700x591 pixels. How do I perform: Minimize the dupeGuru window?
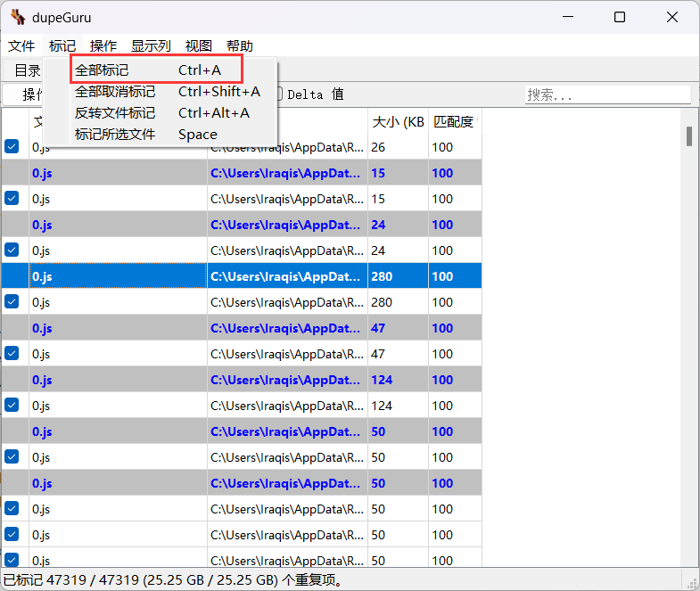point(568,17)
